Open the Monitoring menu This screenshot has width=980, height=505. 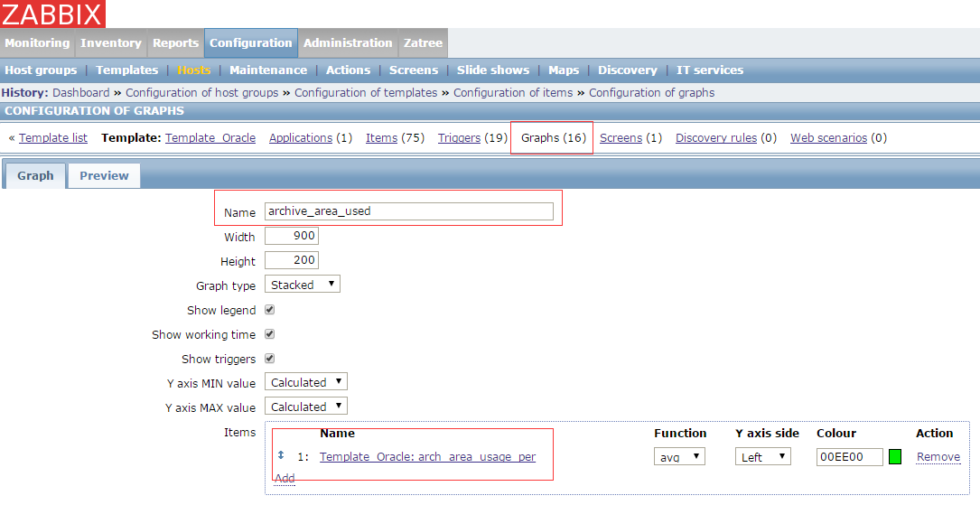(38, 43)
